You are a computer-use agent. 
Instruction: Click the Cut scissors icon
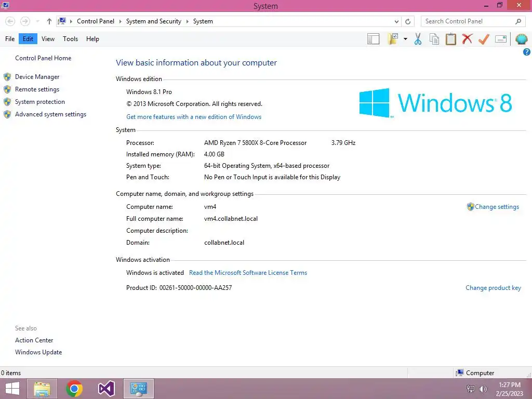[x=418, y=39]
